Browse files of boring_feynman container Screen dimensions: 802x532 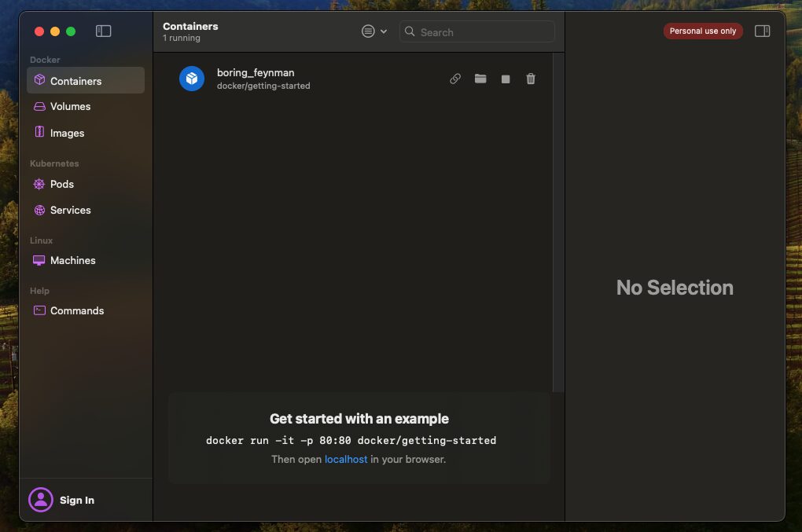coord(480,79)
